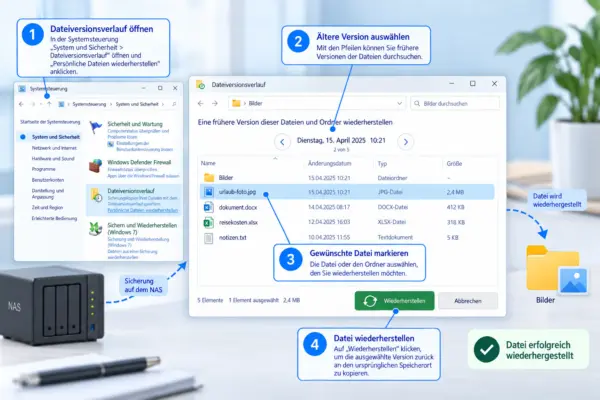Sort by the Typ column header
This screenshot has width=600, height=400.
point(382,163)
